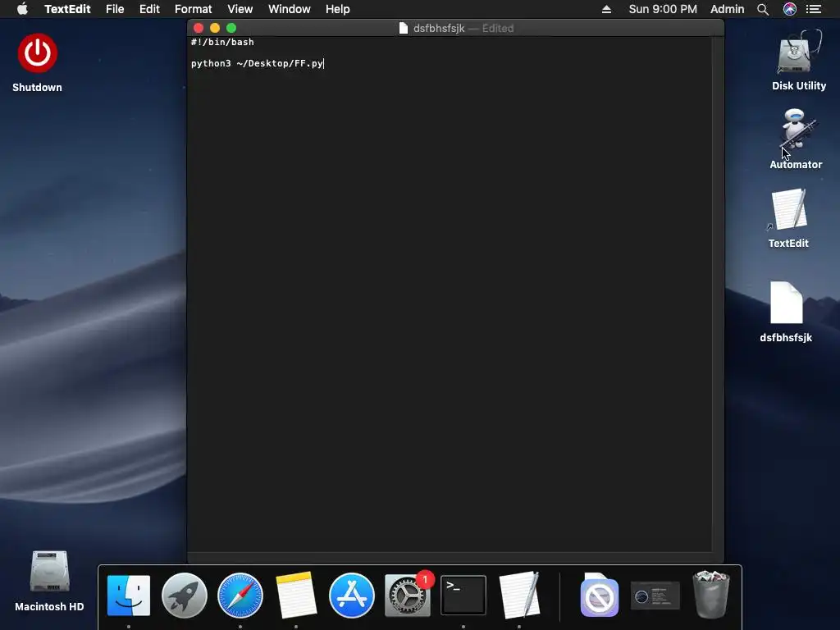The height and width of the screenshot is (630, 840).
Task: Click the dsfbhsfsjk window title
Action: (x=439, y=29)
